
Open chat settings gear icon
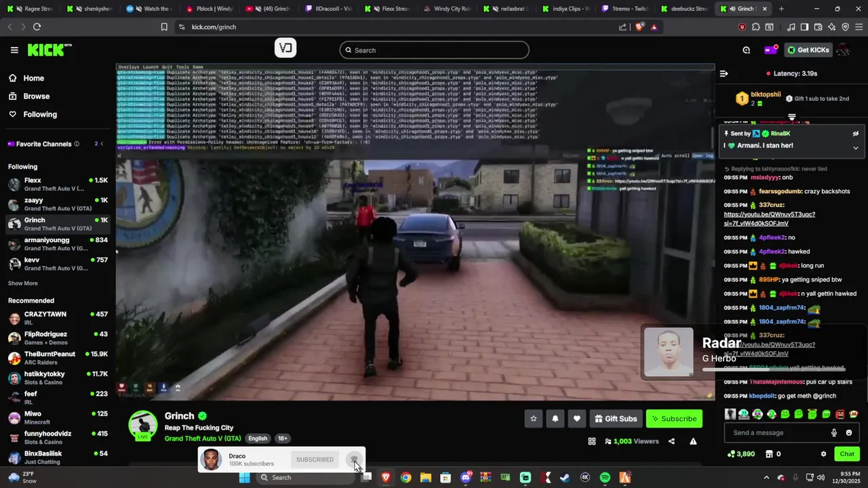[x=823, y=454]
